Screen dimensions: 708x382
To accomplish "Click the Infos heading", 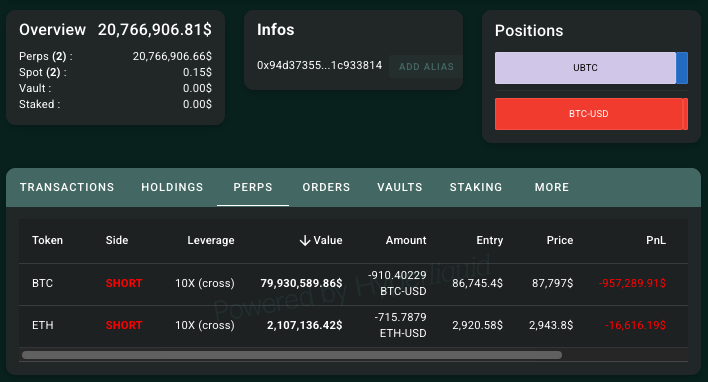I will [275, 30].
